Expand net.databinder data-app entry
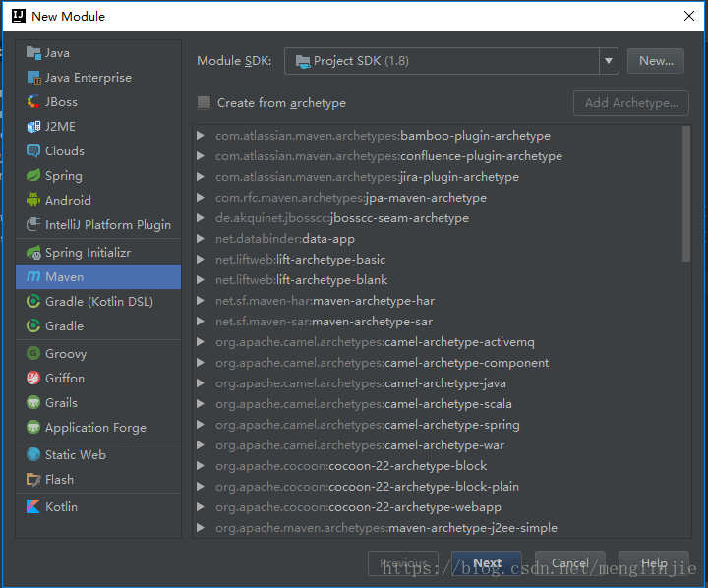 201,239
